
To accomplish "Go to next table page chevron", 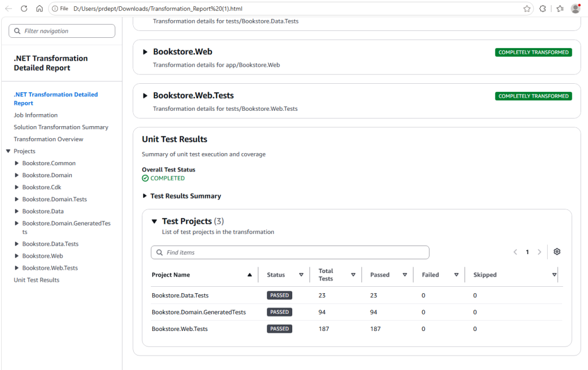I will click(539, 252).
